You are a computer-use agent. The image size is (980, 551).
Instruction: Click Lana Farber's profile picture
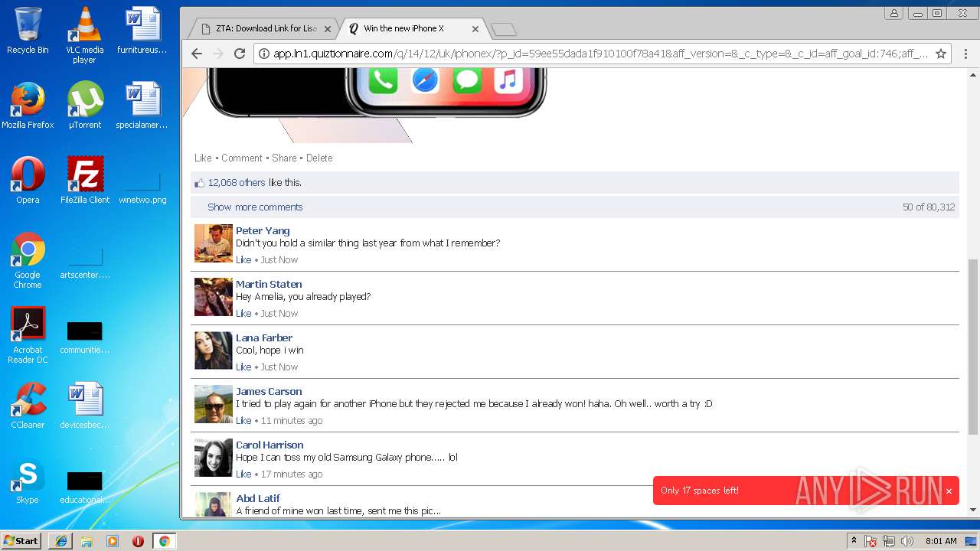(x=214, y=350)
